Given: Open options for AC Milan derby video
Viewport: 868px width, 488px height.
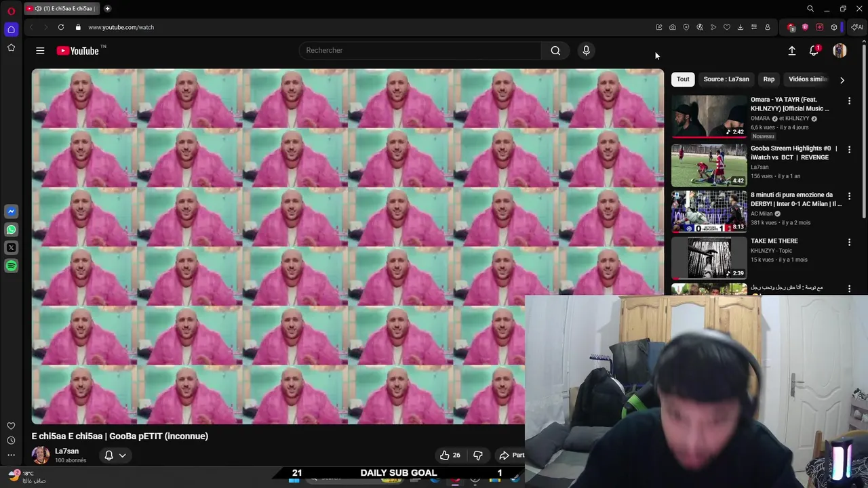Looking at the screenshot, I should 849,196.
